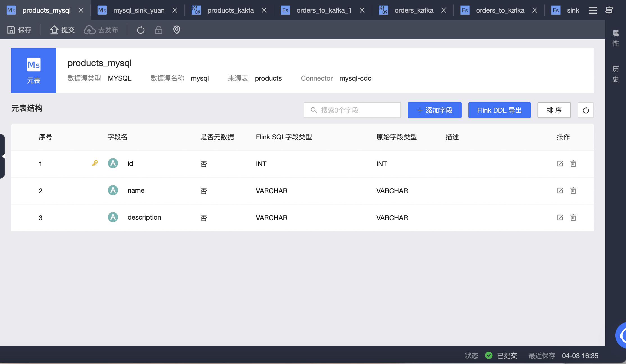
Task: Click the type icon beside id field
Action: point(113,163)
